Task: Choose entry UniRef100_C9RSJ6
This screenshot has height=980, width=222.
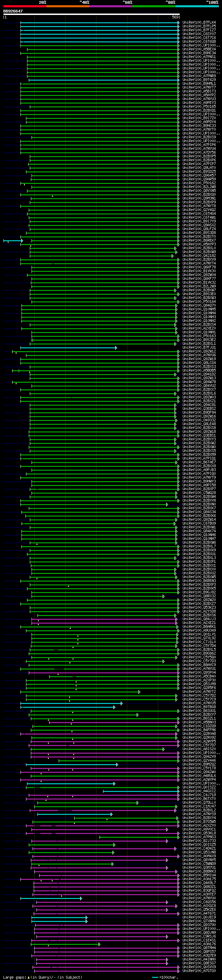Action: pos(199,937)
